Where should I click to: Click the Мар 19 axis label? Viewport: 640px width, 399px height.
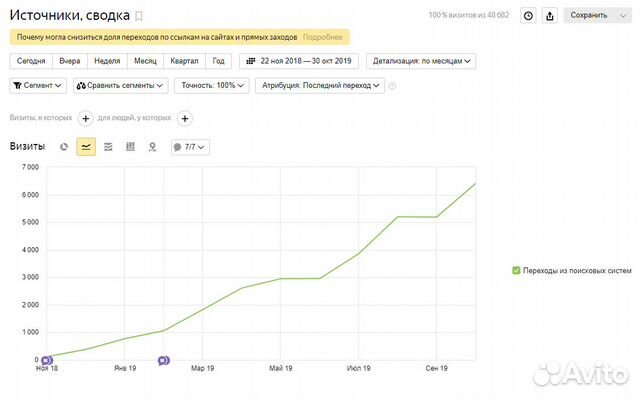[203, 368]
